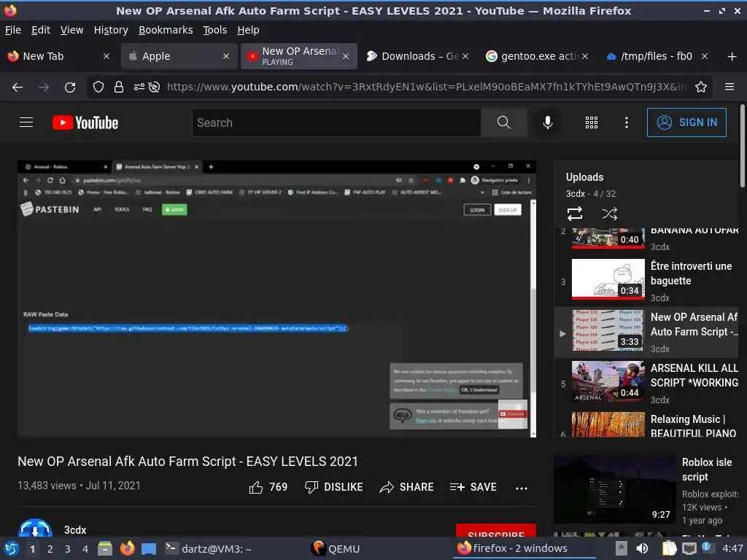Click the red SUBSCRIBE button
The height and width of the screenshot is (560, 747).
click(496, 532)
